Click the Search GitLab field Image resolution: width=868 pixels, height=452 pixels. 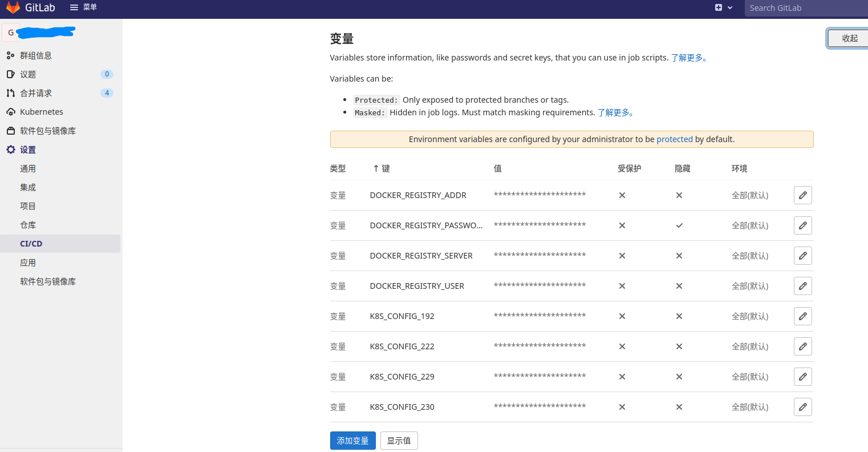(804, 8)
